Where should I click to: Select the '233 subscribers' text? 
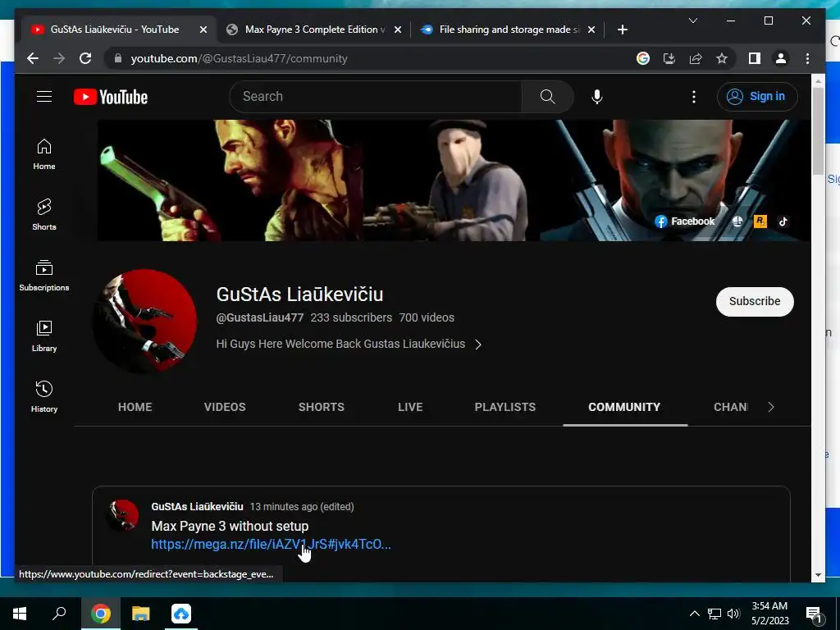tap(351, 317)
